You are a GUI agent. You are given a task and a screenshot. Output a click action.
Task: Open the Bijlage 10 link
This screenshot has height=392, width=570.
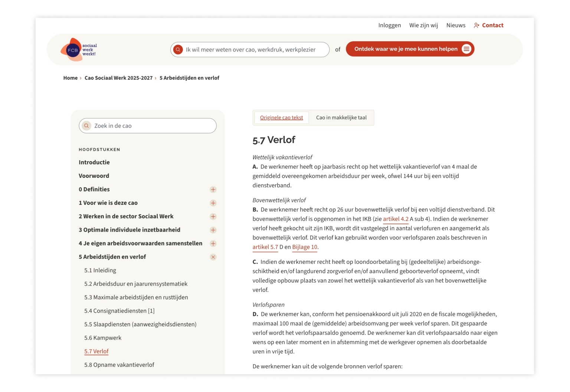[305, 247]
